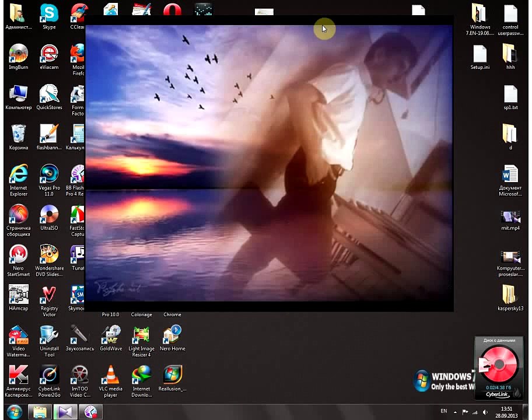Select the Setup.ini file icon
532x420 pixels.
click(480, 57)
